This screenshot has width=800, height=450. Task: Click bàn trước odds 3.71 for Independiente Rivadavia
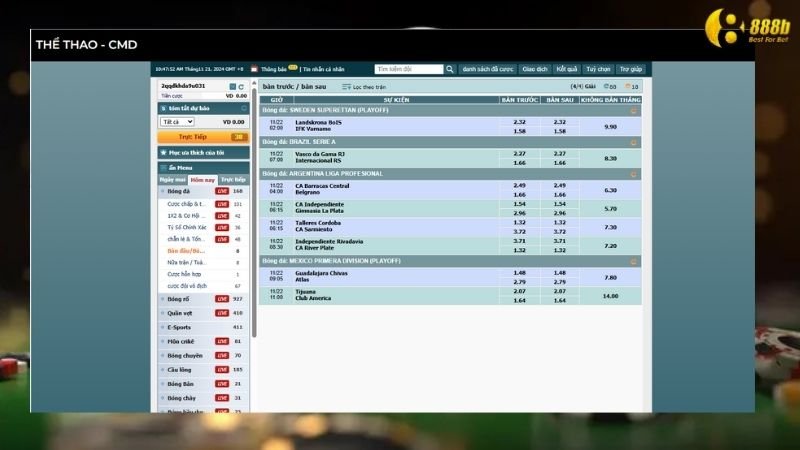(x=519, y=241)
